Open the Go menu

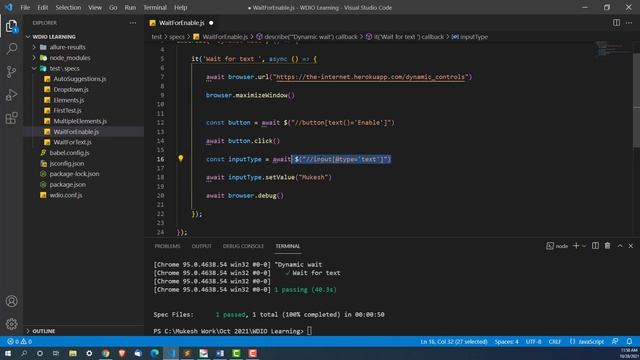coord(113,7)
